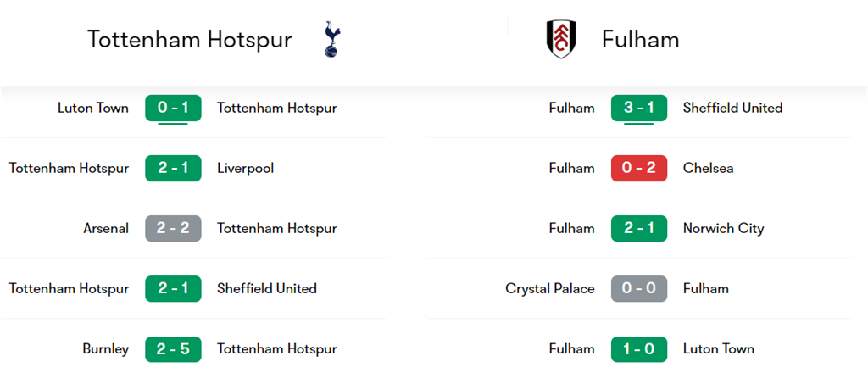
Task: Select red Fulham 0-2 Chelsea score
Action: (639, 168)
